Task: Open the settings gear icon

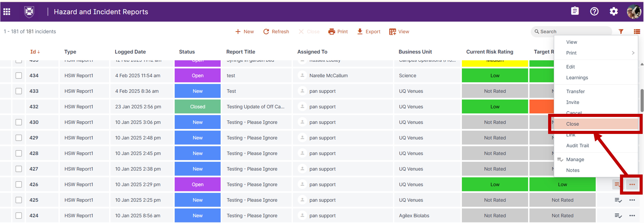Action: tap(614, 11)
